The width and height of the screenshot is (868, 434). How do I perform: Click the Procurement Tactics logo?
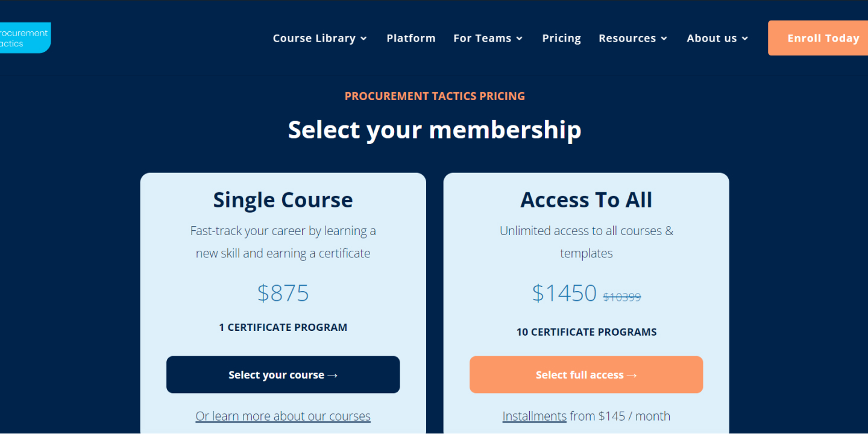(x=24, y=37)
